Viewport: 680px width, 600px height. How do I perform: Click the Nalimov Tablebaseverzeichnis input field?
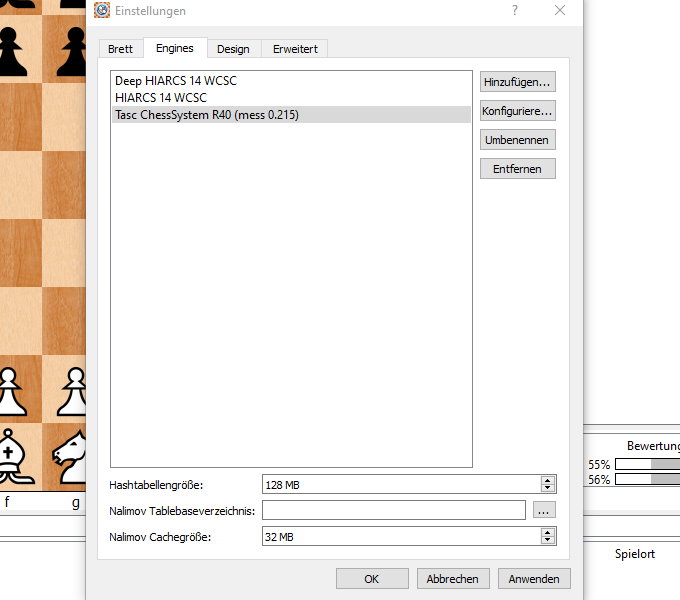(x=394, y=510)
